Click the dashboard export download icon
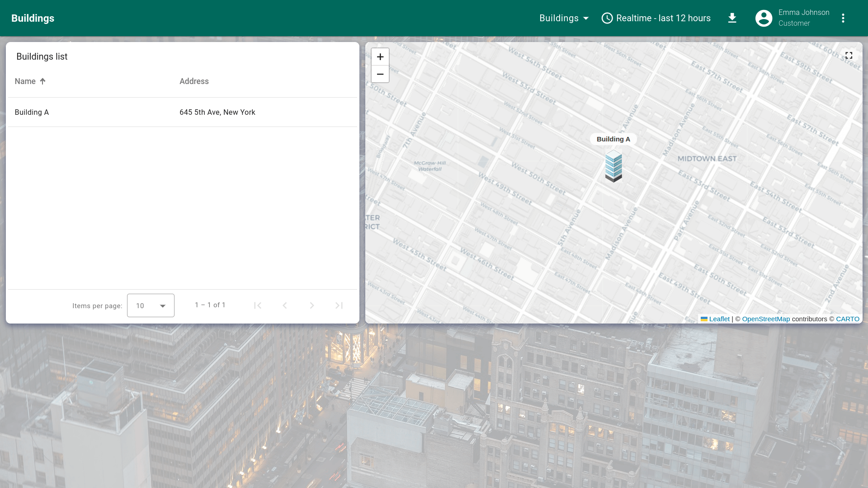Viewport: 868px width, 488px height. (732, 18)
